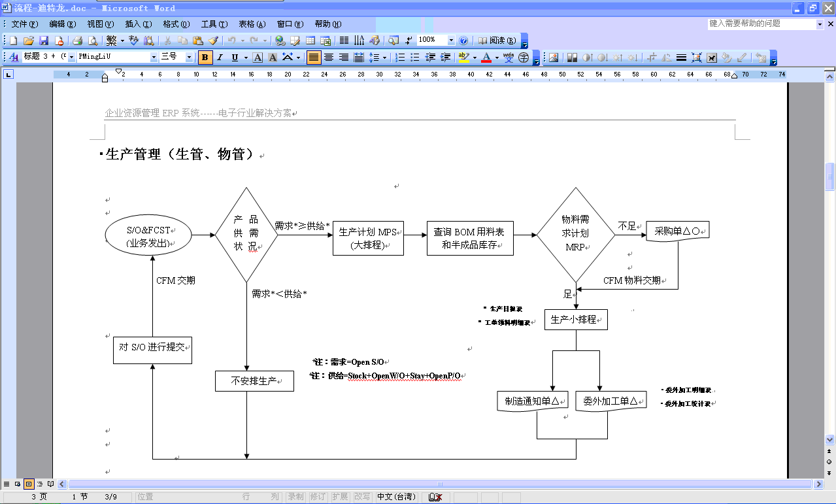This screenshot has height=504, width=836.
Task: Toggle formatting marks display
Action: coord(407,41)
